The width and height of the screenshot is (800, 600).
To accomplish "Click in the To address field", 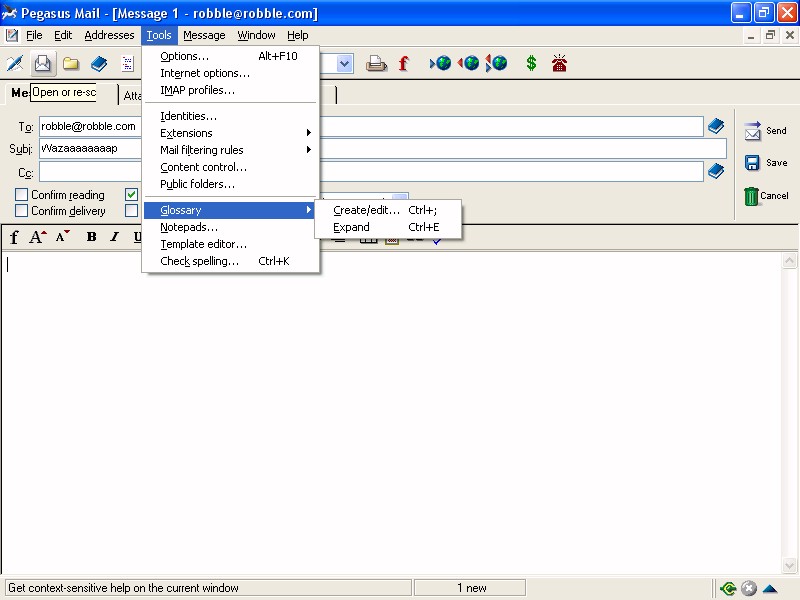I will (x=371, y=126).
